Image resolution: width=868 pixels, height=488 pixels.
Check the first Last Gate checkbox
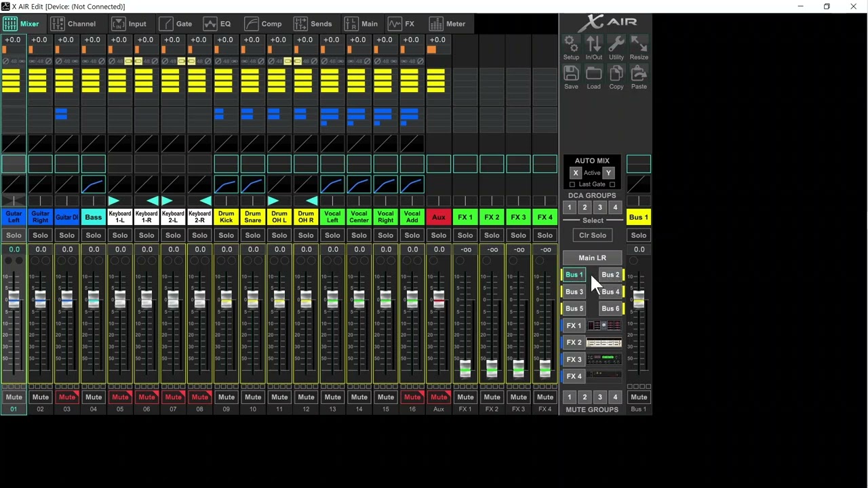[x=572, y=184]
